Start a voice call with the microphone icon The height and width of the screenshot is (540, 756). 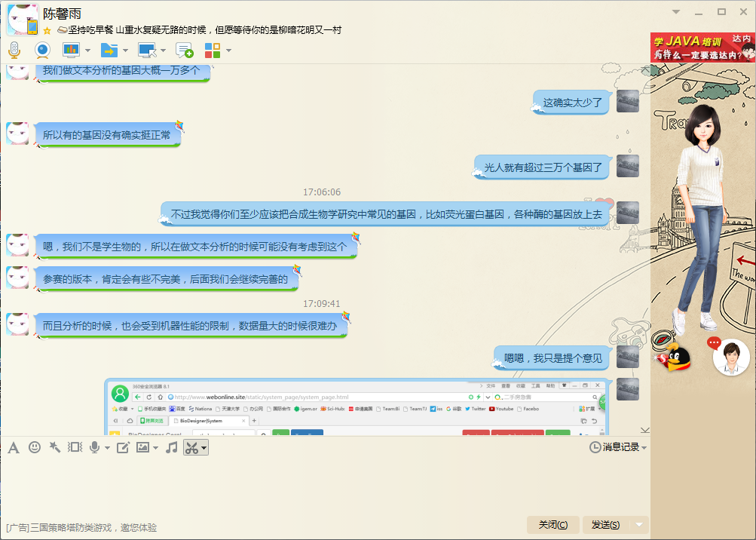14,51
